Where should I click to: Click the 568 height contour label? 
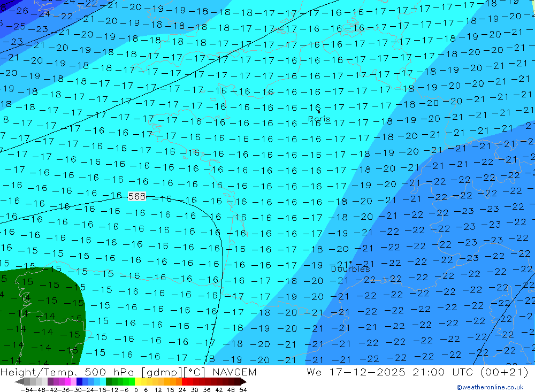click(x=137, y=197)
